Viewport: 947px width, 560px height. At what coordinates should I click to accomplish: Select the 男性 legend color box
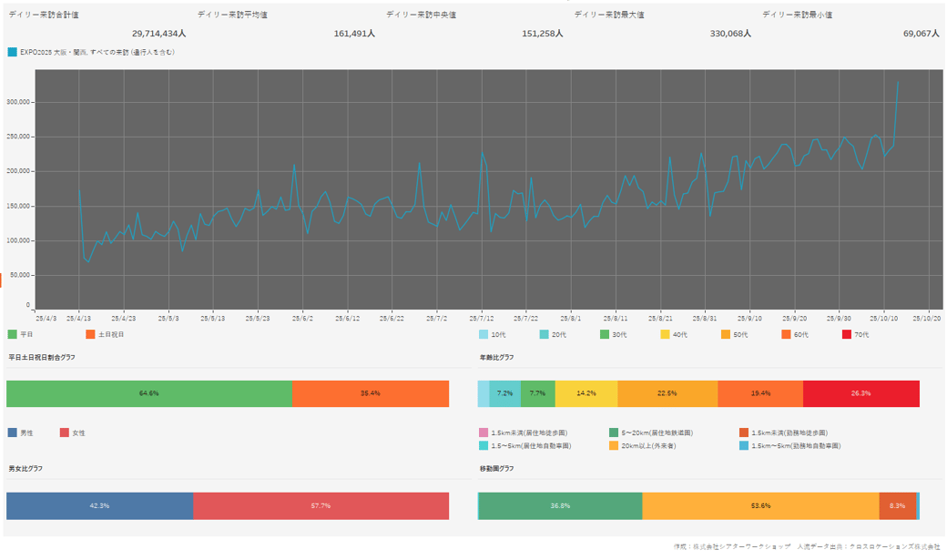coord(12,433)
